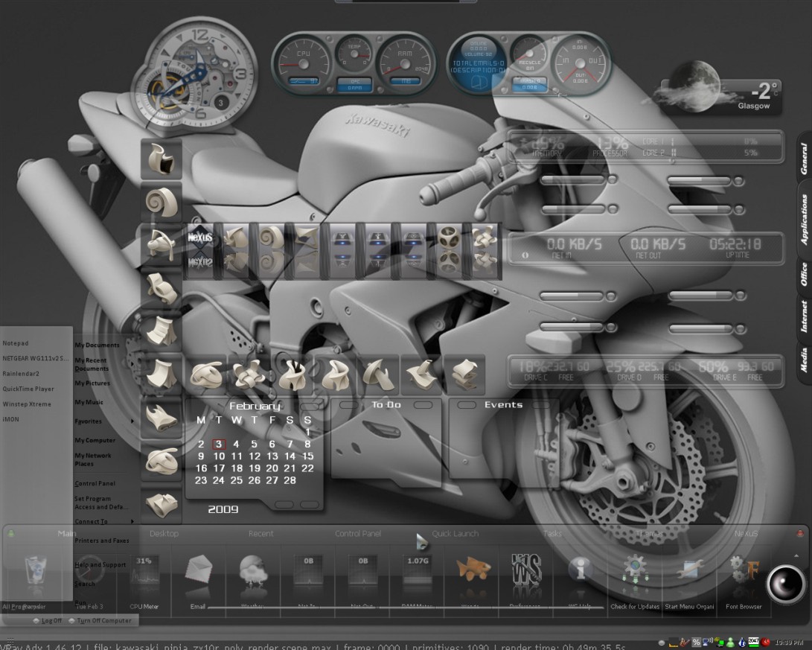This screenshot has height=650, width=812.
Task: Click the moon weather icon for Glasgow
Action: click(694, 86)
